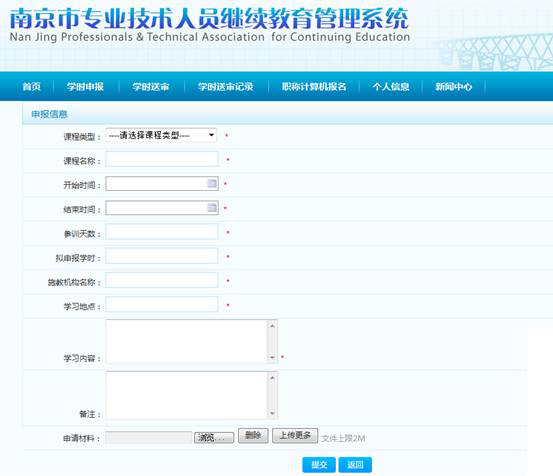Expand the 课程类型 dropdown list
Image resolution: width=553 pixels, height=476 pixels.
161,135
